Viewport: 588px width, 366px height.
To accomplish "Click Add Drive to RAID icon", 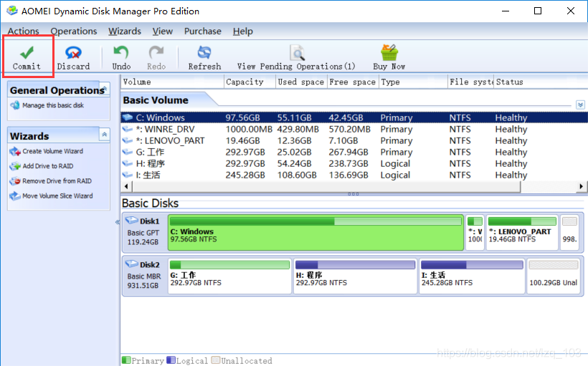I will pos(15,166).
